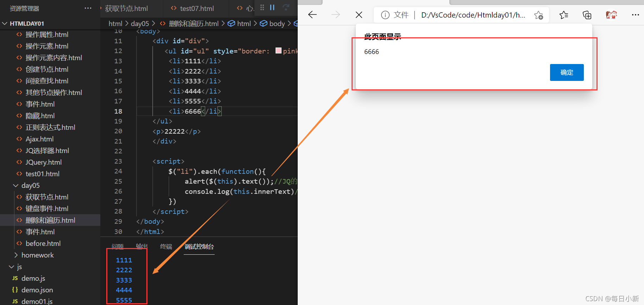Click the browser address bar URL
The height and width of the screenshot is (305, 644).
pyautogui.click(x=473, y=15)
